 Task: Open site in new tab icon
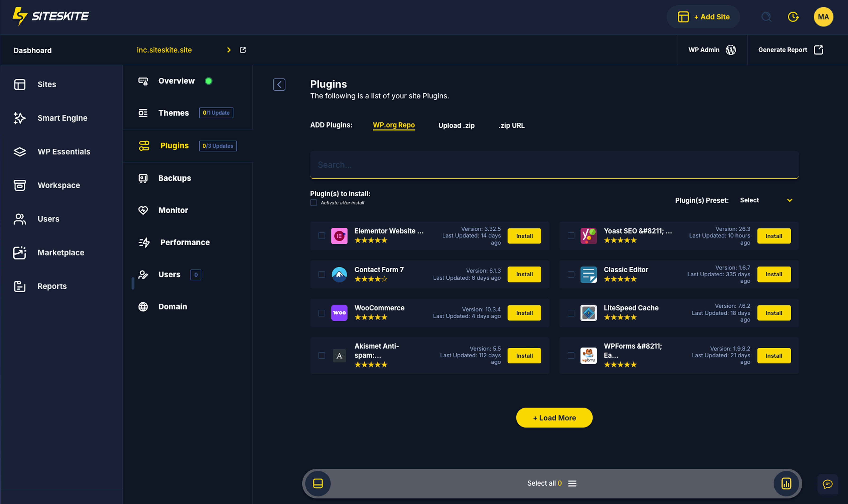click(243, 50)
